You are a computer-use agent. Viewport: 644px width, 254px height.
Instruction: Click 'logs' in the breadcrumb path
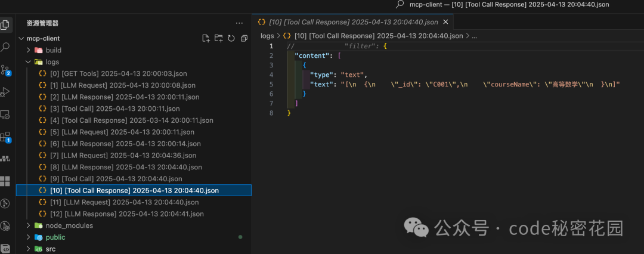click(267, 36)
